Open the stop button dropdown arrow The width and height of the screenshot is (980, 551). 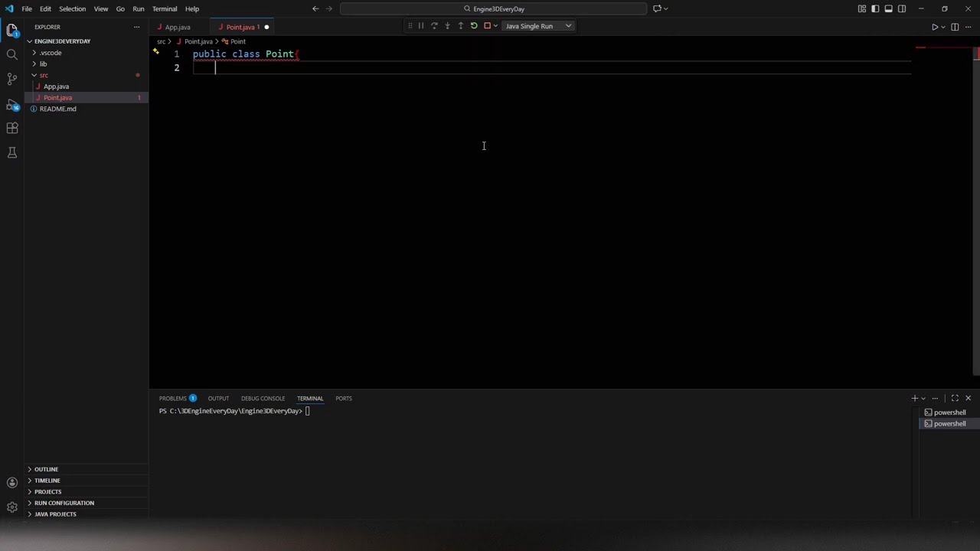tap(495, 26)
